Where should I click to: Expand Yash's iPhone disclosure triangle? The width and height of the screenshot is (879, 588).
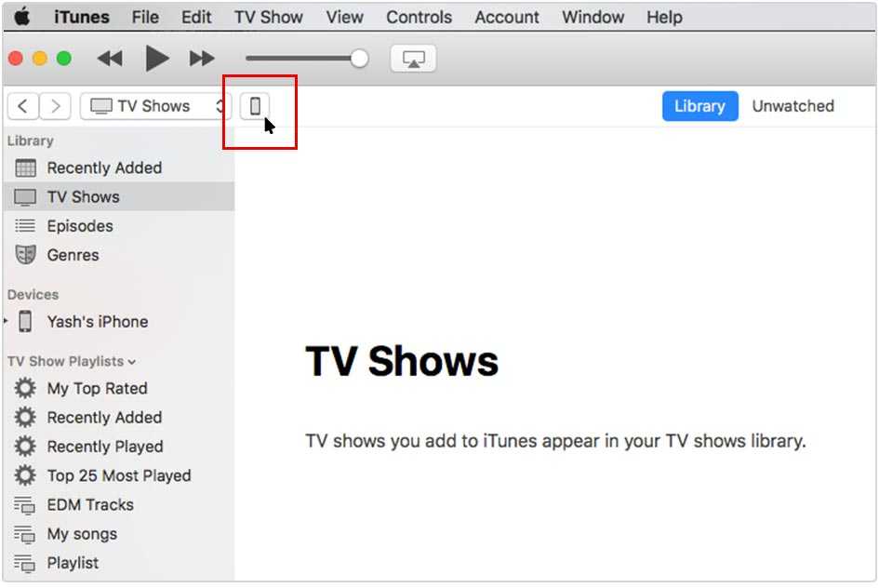point(6,321)
